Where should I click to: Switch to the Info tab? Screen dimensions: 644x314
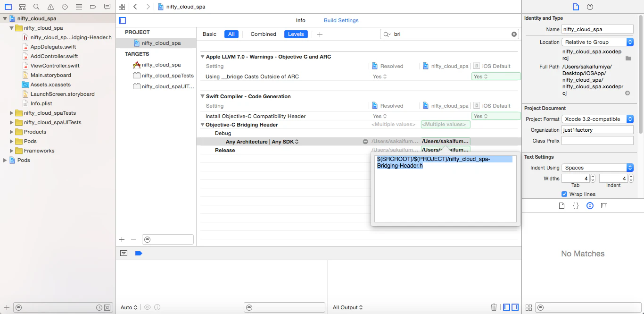pyautogui.click(x=301, y=20)
